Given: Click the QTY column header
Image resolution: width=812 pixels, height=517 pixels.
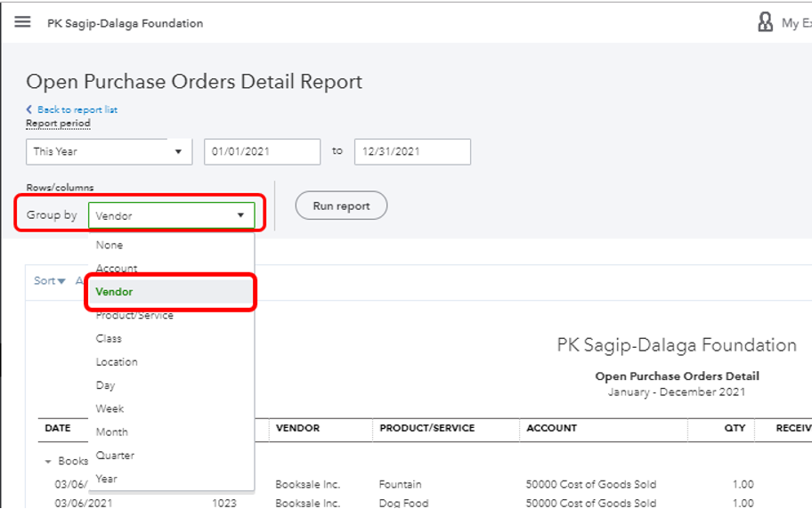Looking at the screenshot, I should (735, 428).
